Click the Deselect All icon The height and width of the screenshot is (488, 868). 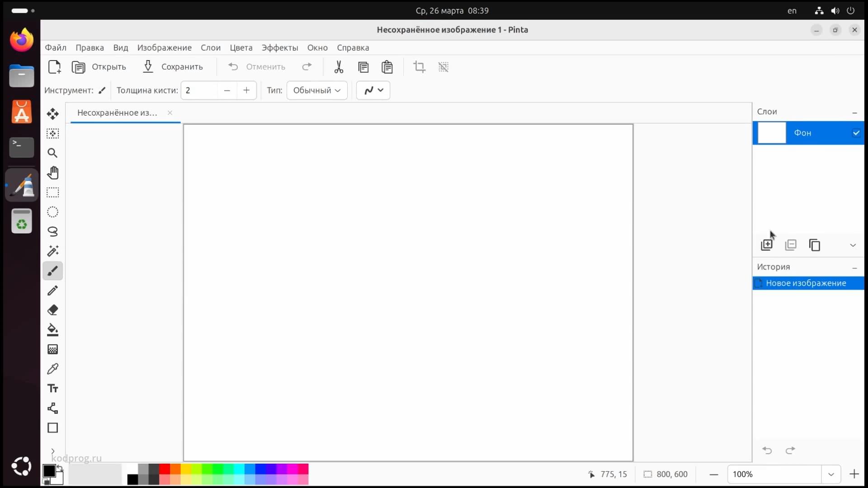[x=443, y=67]
